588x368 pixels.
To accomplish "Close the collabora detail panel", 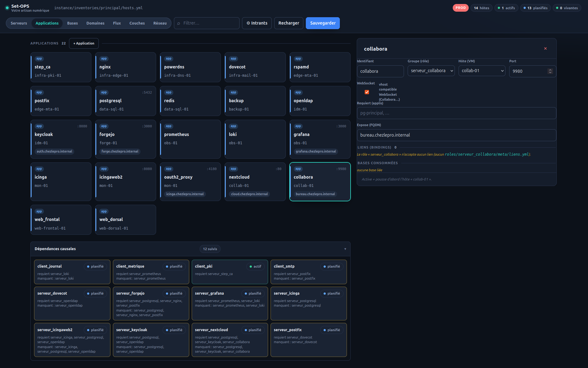I will 545,48.
